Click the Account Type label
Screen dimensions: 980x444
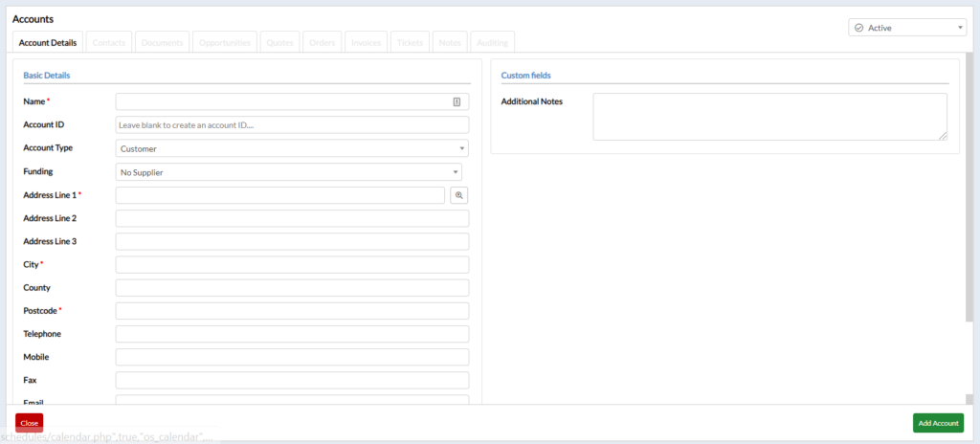coord(48,148)
